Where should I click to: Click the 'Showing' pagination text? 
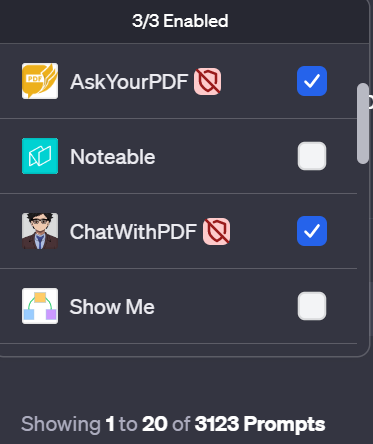(x=61, y=424)
